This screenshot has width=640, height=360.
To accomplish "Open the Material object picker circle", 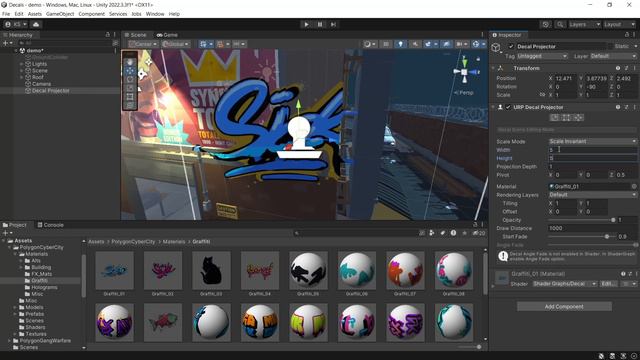I will click(634, 187).
